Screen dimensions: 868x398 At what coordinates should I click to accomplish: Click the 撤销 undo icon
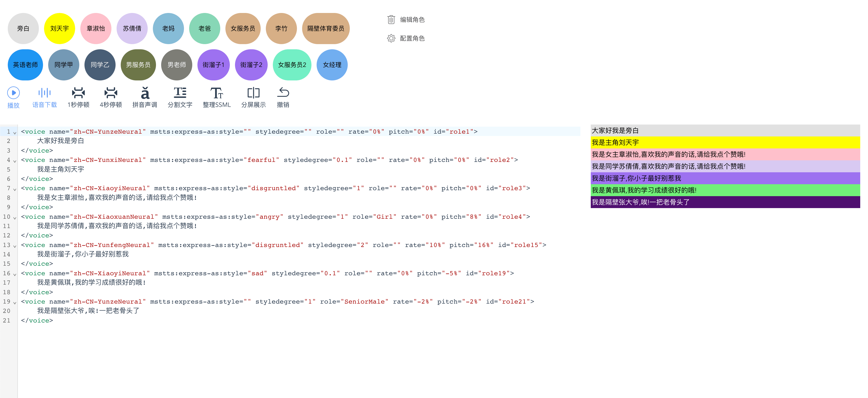pyautogui.click(x=284, y=92)
